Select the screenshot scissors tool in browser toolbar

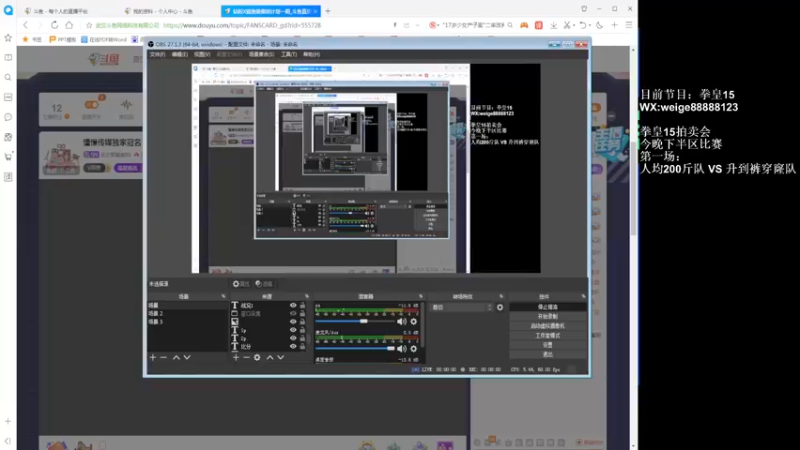[567, 25]
